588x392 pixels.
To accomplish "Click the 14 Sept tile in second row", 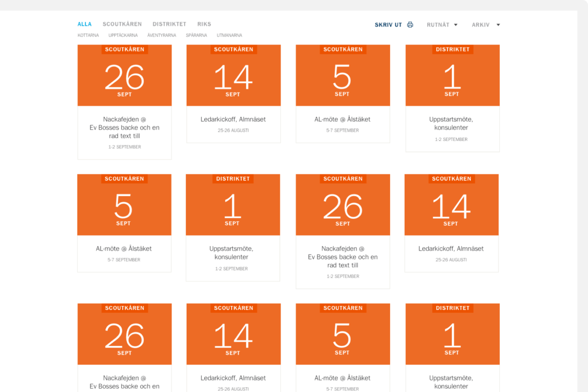I will (451, 205).
